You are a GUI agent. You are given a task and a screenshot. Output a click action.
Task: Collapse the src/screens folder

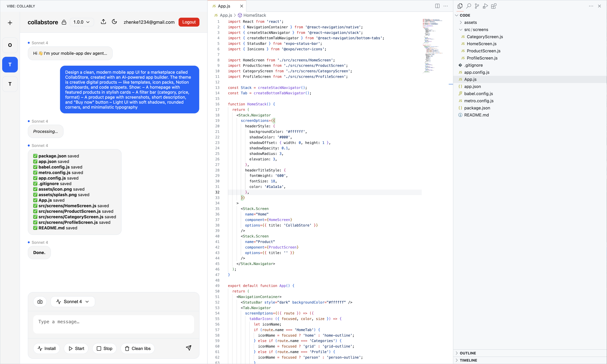click(x=461, y=29)
